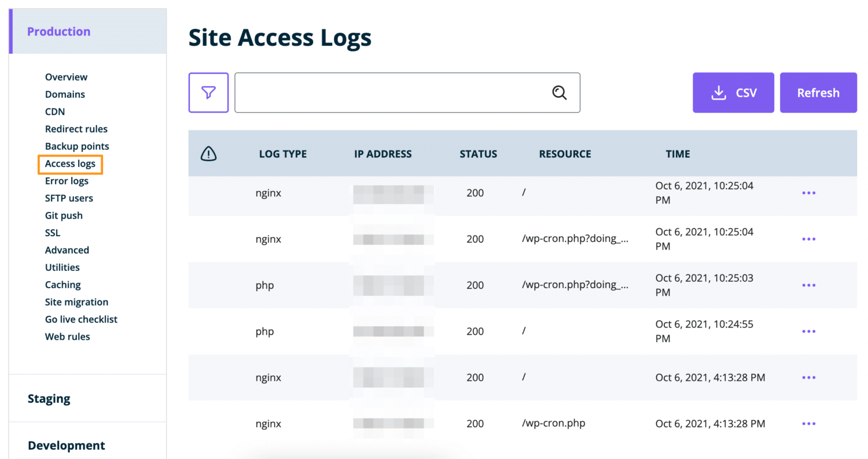The image size is (868, 459).
Task: Click the search magnifier icon
Action: pyautogui.click(x=559, y=93)
